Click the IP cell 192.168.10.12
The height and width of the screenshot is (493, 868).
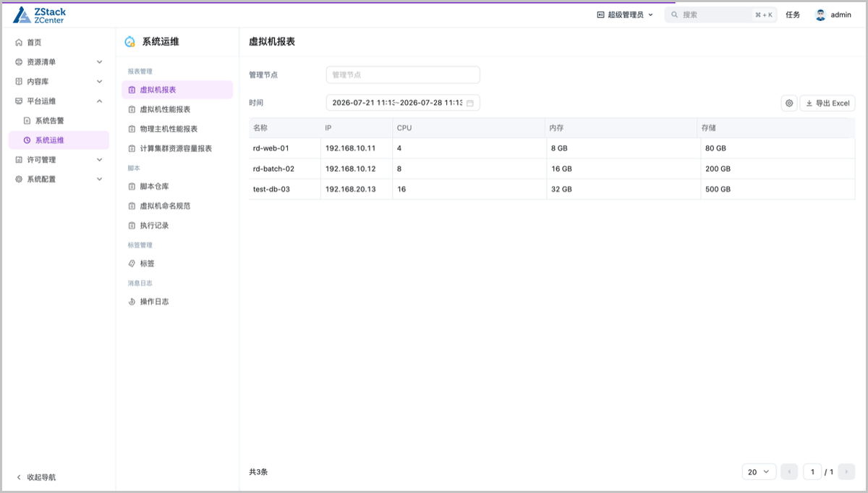click(x=357, y=169)
